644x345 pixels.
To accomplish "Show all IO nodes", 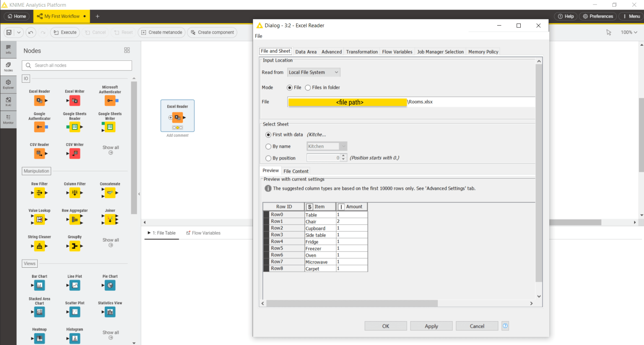I will (x=111, y=150).
